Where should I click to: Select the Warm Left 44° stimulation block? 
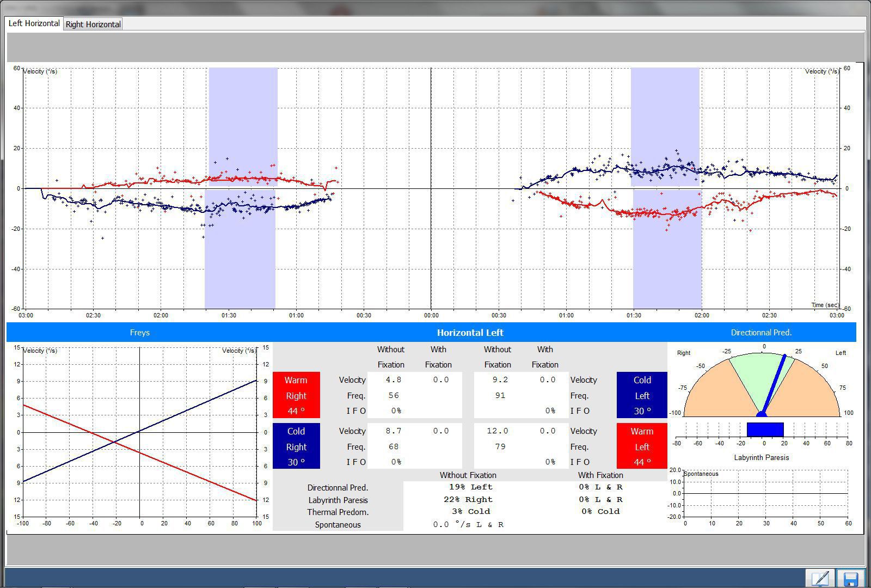[x=642, y=446]
